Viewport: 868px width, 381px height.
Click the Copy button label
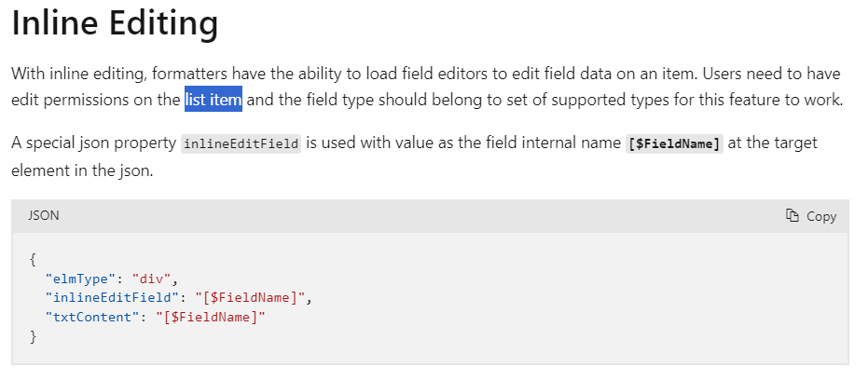pyautogui.click(x=821, y=216)
